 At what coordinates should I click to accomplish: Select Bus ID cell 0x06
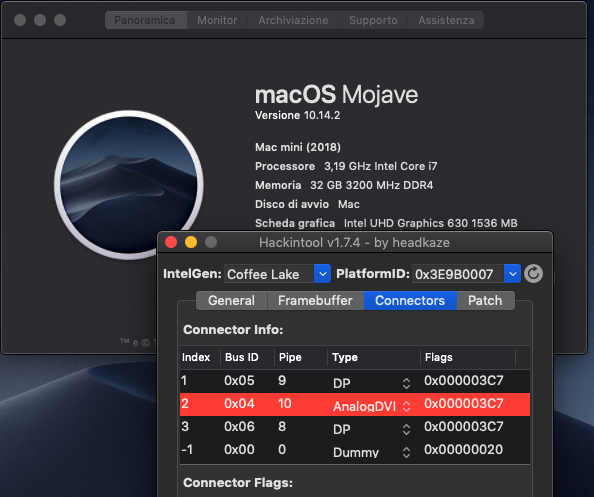point(239,427)
